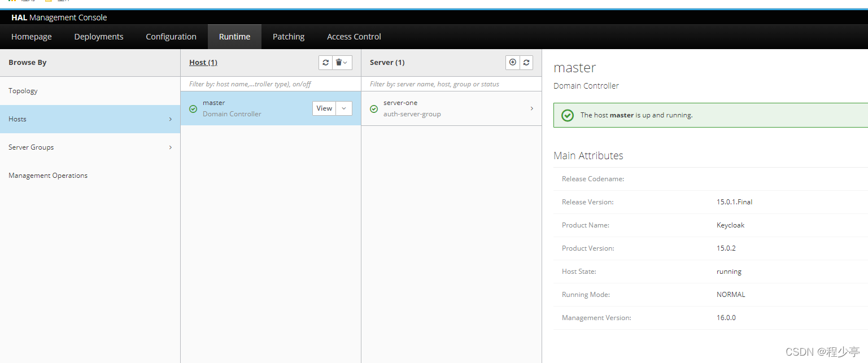Screen dimensions: 868x363
Task: Focus the host filter input field
Action: 271,84
